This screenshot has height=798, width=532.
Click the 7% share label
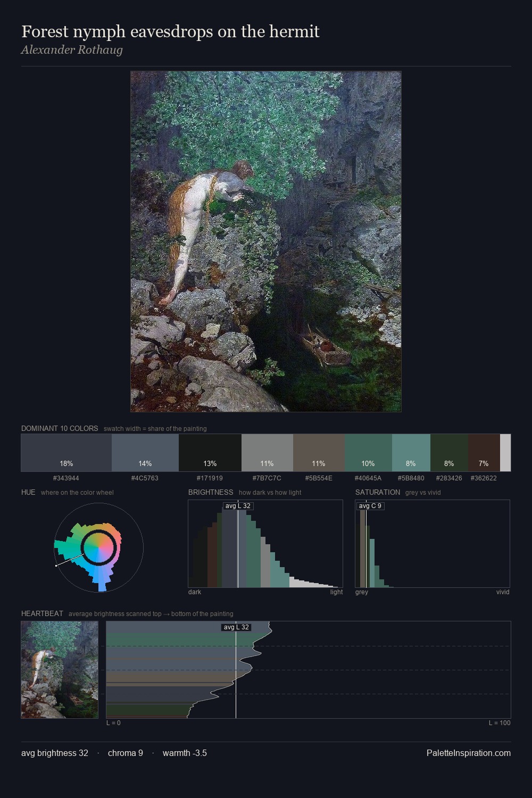tap(484, 464)
